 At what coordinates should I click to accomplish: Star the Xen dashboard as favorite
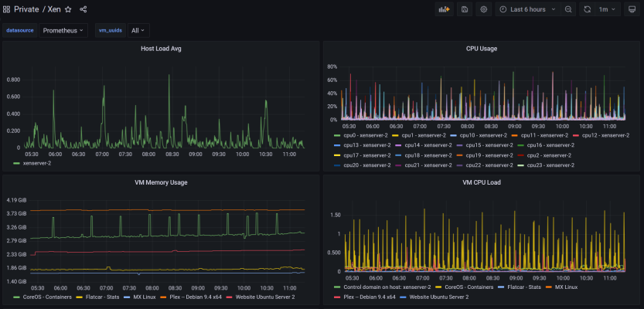click(68, 9)
